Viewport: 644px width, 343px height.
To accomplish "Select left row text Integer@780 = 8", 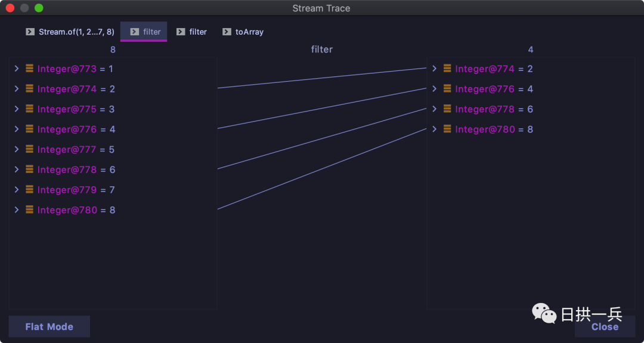I will pyautogui.click(x=76, y=209).
